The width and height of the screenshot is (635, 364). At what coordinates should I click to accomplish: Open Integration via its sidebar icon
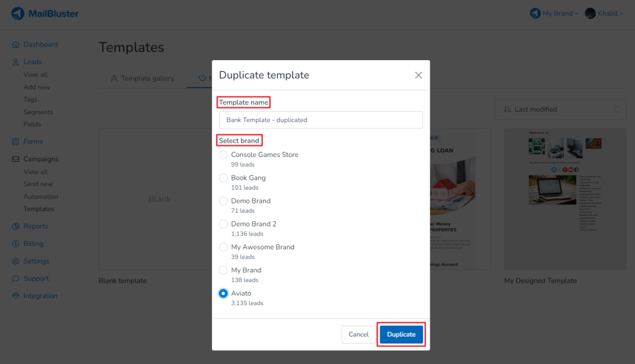pos(15,296)
